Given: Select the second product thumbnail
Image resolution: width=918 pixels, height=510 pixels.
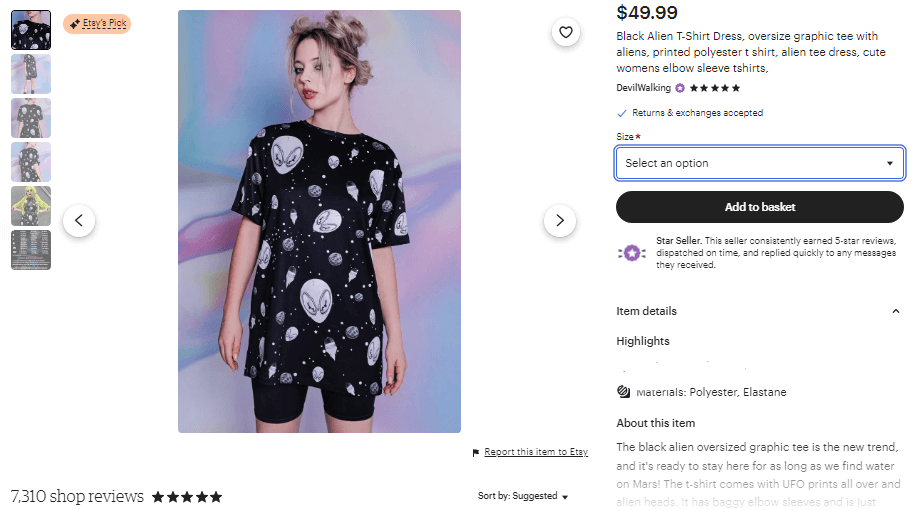Looking at the screenshot, I should click(31, 74).
